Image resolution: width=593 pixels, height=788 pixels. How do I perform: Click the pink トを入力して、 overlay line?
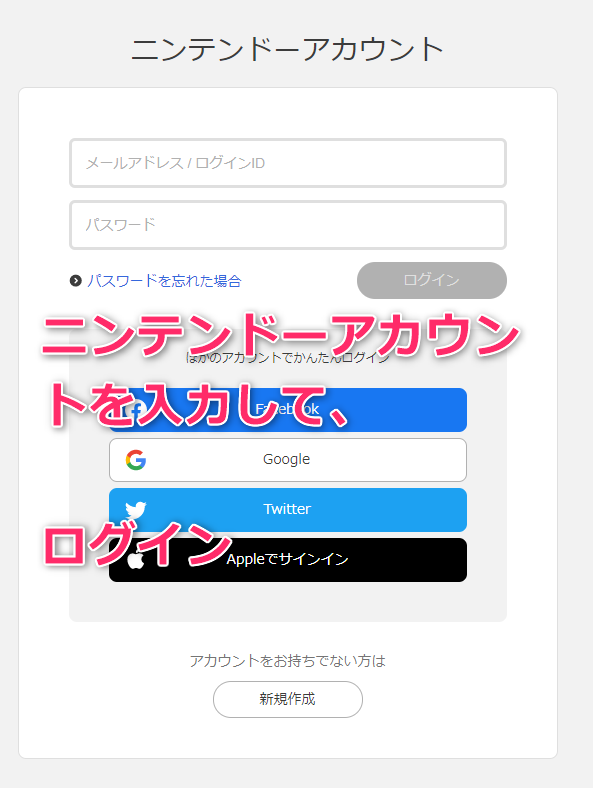click(197, 405)
